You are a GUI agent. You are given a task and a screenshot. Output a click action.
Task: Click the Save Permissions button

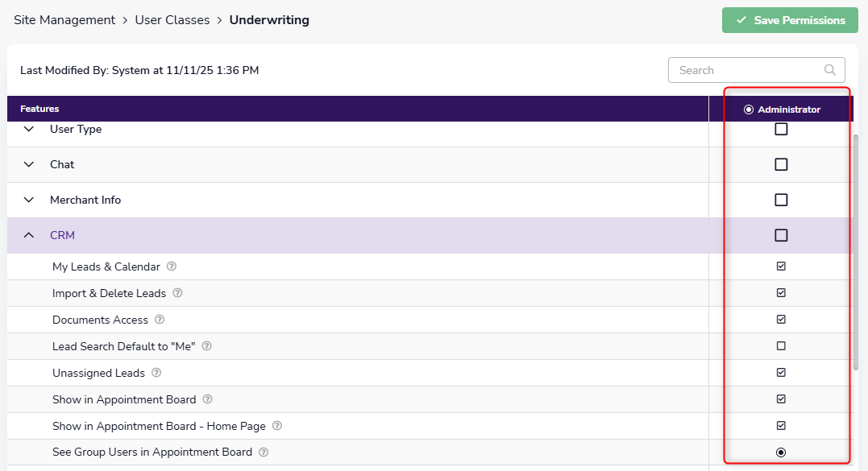pyautogui.click(x=790, y=20)
